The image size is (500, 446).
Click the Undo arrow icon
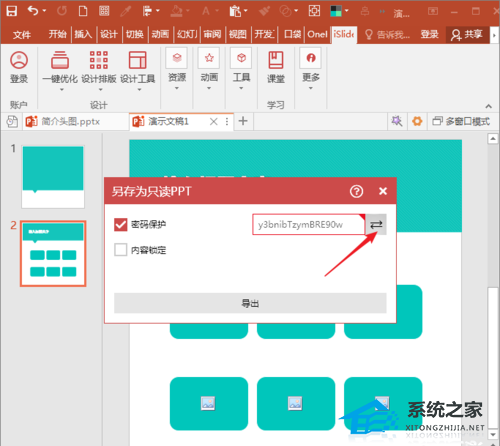pyautogui.click(x=33, y=11)
